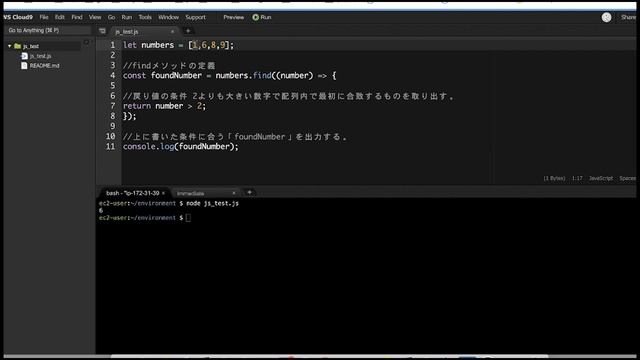This screenshot has width=640, height=360.
Task: Open the View menu
Action: (95, 17)
